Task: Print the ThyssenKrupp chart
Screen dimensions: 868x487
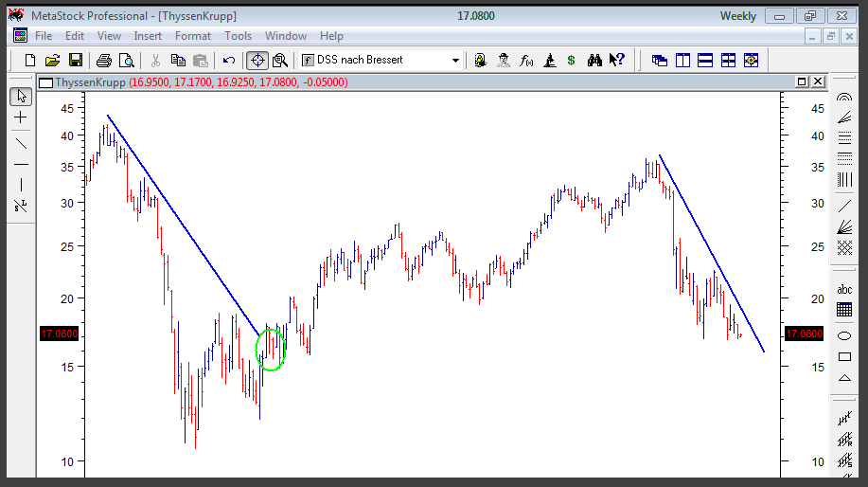Action: coord(103,61)
